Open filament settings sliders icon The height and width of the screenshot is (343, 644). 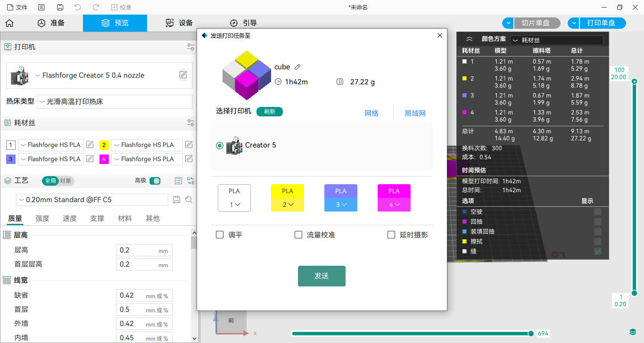[190, 123]
